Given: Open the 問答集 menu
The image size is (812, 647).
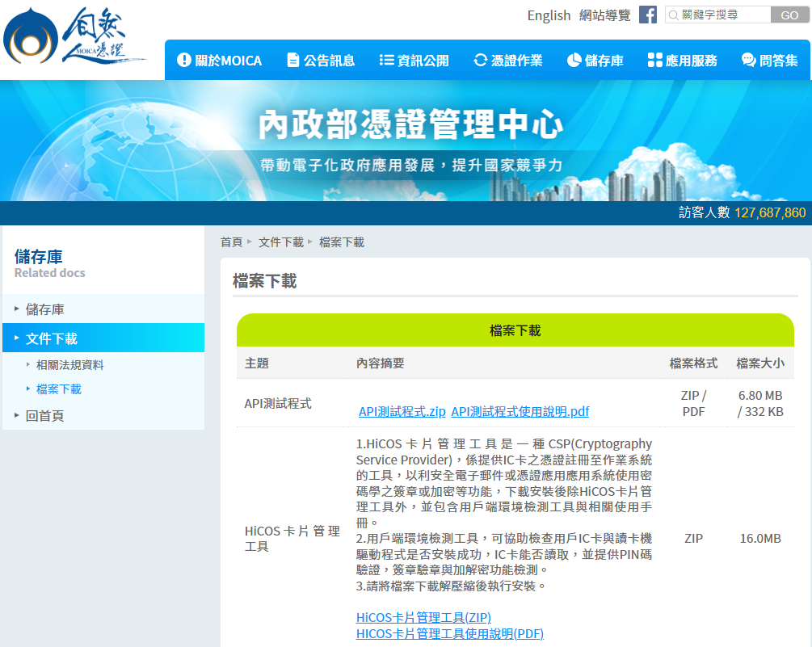Looking at the screenshot, I should 769,61.
